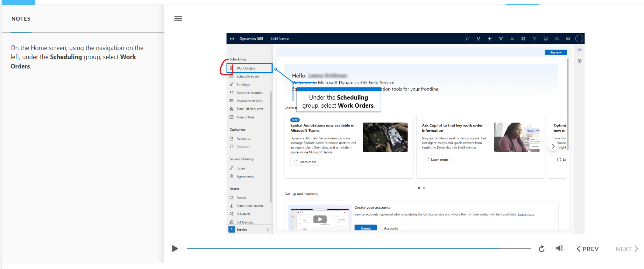Open the Spatial Annotations card image
The width and height of the screenshot is (644, 269).
pos(385,137)
